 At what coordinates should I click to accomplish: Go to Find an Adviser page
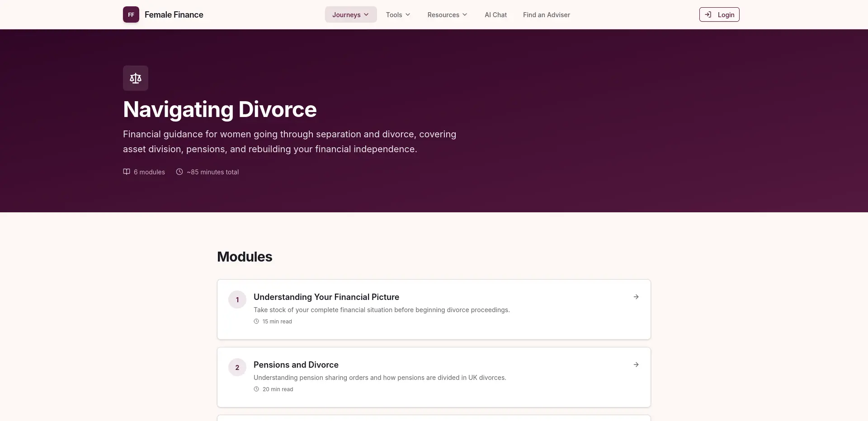[546, 14]
